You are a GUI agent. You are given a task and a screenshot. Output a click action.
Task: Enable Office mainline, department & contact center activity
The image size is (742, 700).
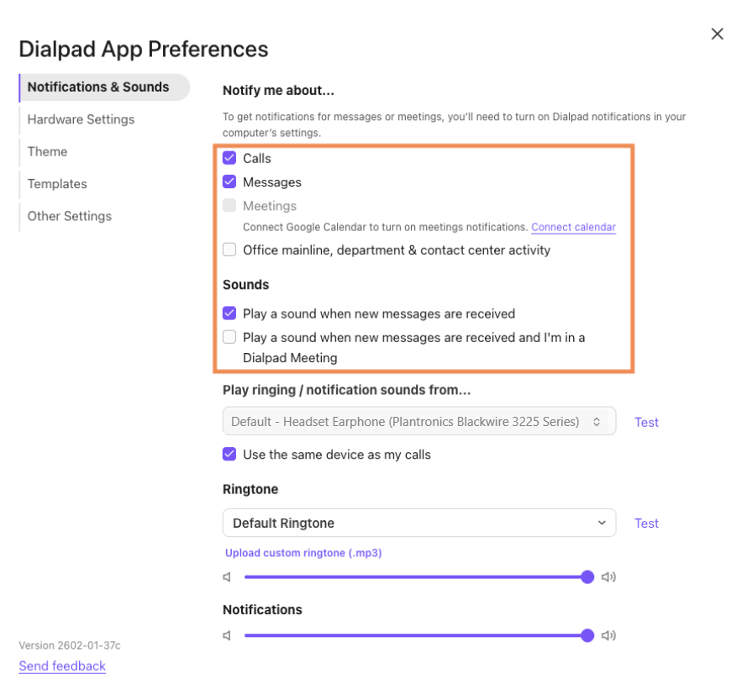229,250
